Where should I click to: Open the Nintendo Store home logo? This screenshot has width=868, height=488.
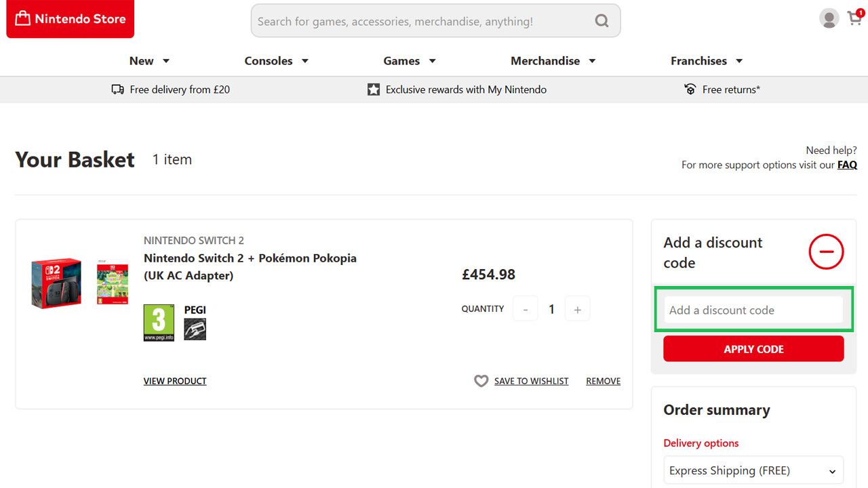(x=71, y=19)
